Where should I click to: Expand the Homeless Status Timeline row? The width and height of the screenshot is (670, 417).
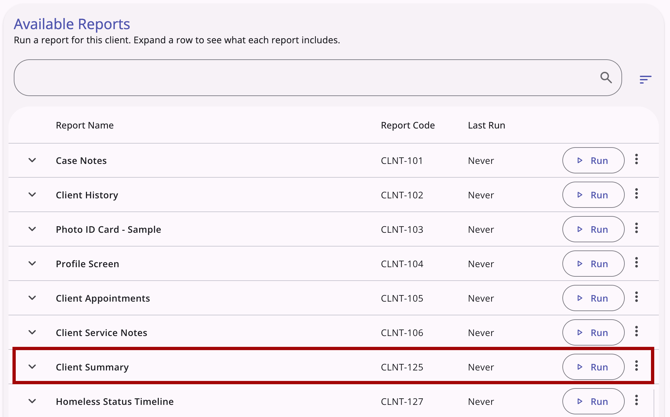(x=32, y=401)
